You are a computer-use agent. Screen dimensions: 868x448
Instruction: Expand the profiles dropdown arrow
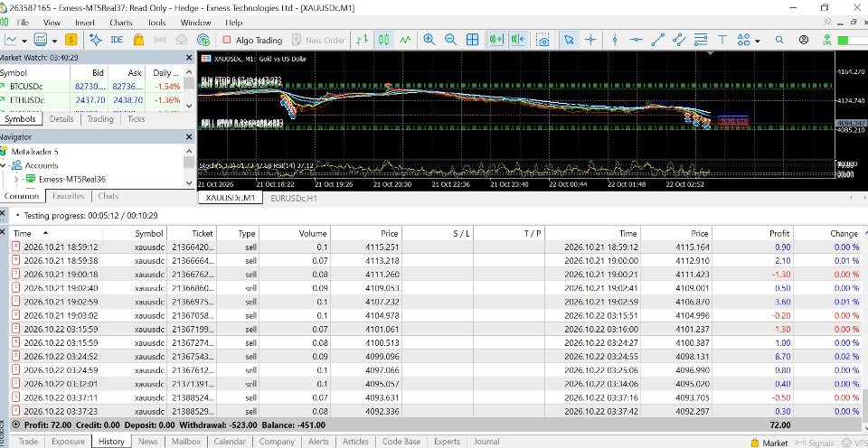point(55,41)
